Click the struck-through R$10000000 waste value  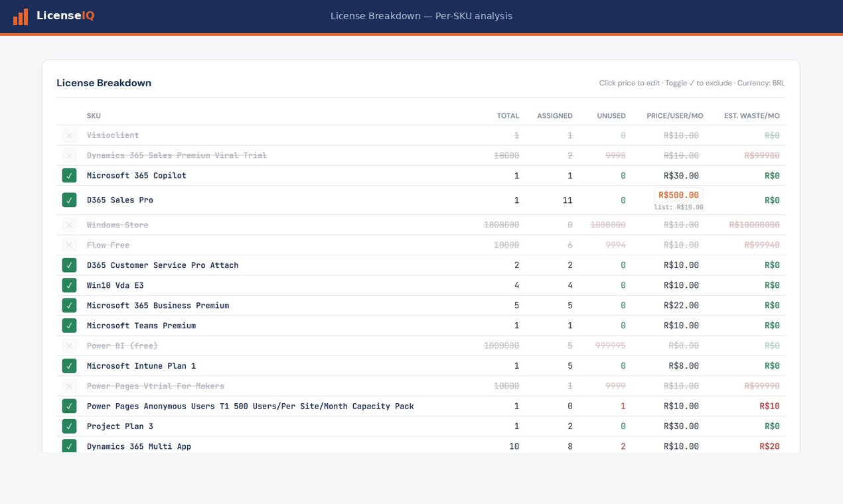coord(755,225)
